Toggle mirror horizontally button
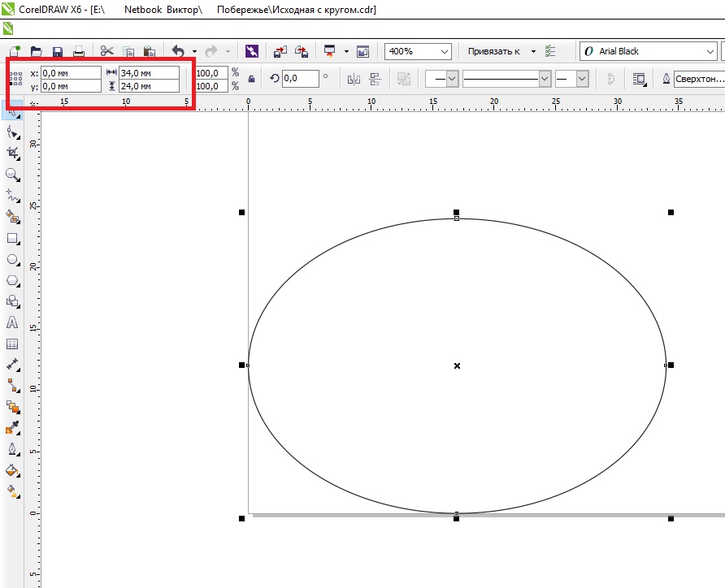Image resolution: width=725 pixels, height=588 pixels. tap(353, 79)
